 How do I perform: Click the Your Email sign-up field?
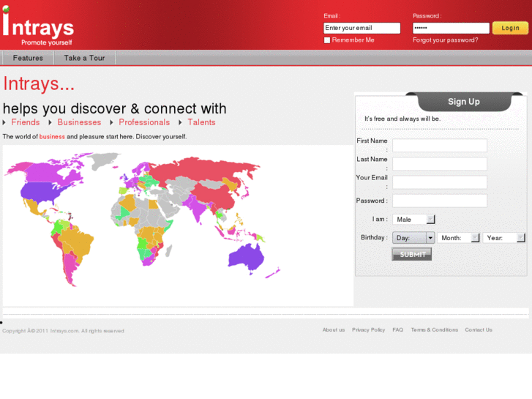pyautogui.click(x=440, y=182)
